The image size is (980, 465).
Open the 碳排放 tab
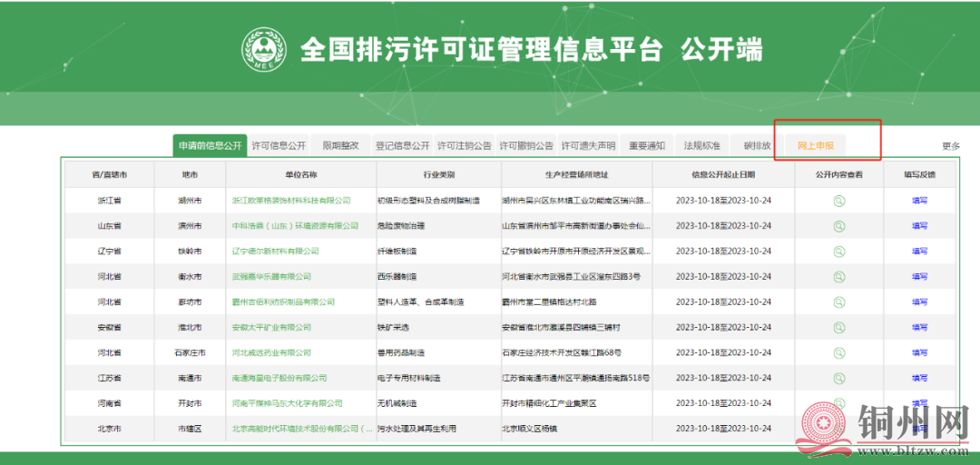757,146
